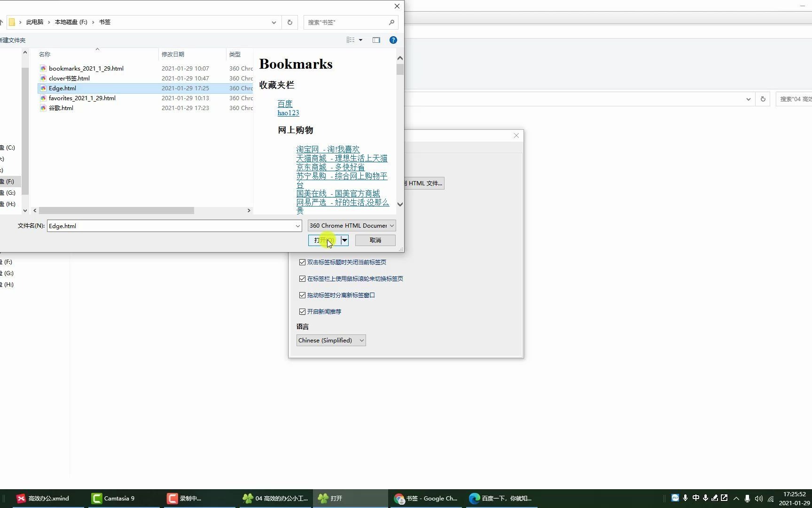Click the file name input field

tap(171, 226)
